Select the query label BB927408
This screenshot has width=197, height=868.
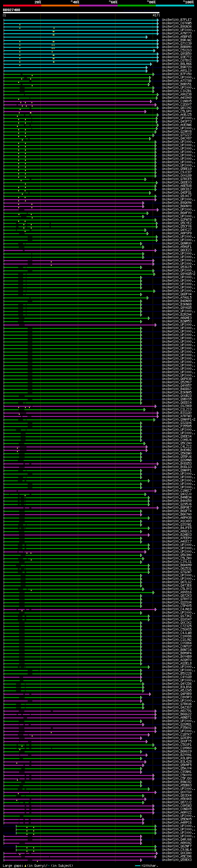click(x=11, y=10)
